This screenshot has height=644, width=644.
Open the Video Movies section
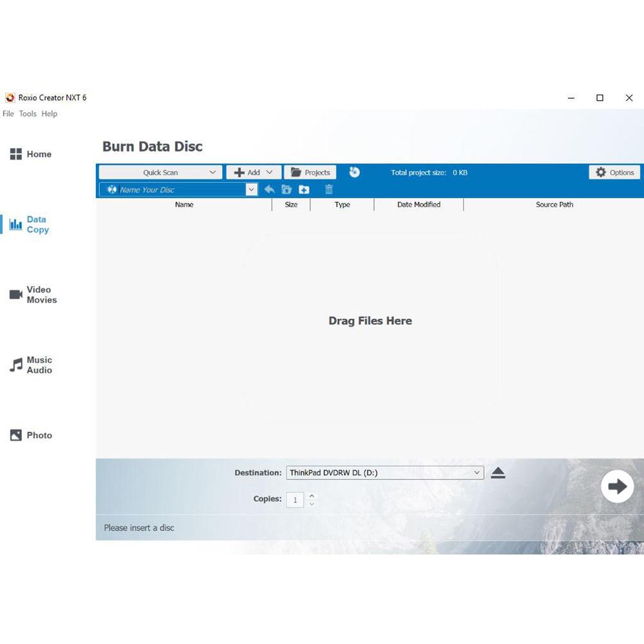pos(16,294)
